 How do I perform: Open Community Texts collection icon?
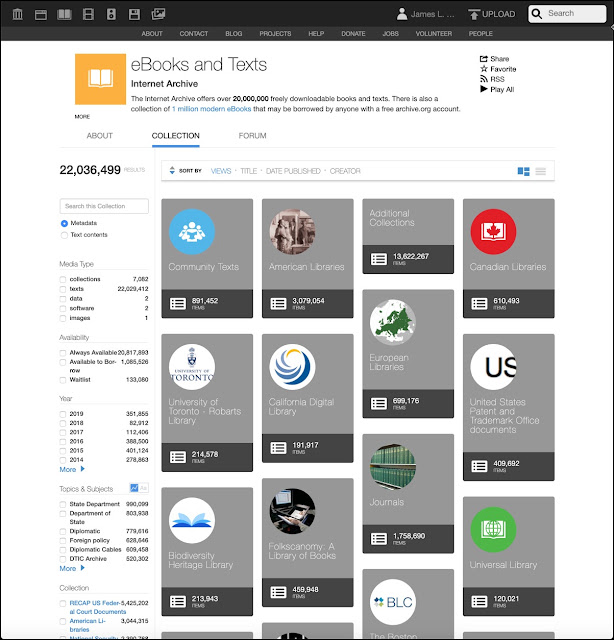(192, 231)
